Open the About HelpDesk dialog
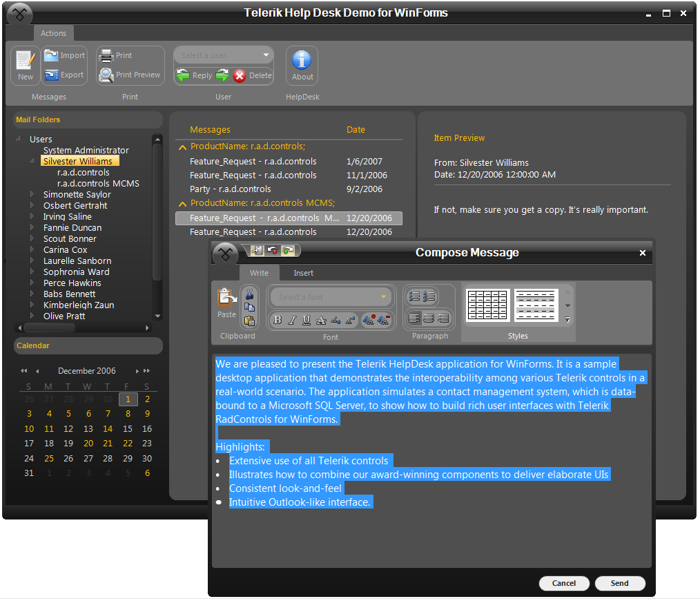Image resolution: width=700 pixels, height=599 pixels. pyautogui.click(x=302, y=66)
